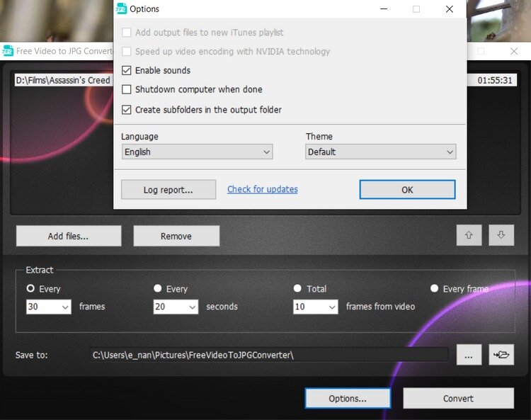Image resolution: width=531 pixels, height=420 pixels.
Task: Open the output folder icon button
Action: (x=501, y=355)
